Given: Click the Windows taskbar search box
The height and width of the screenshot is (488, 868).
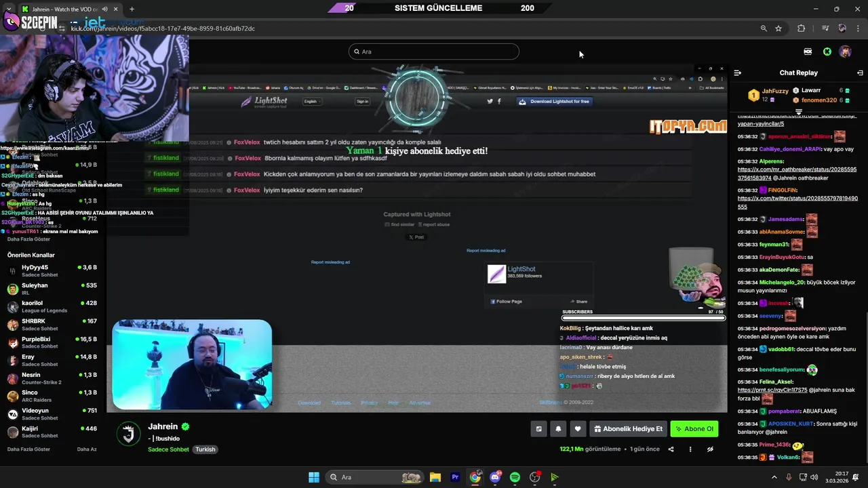Looking at the screenshot, I should pos(374,477).
